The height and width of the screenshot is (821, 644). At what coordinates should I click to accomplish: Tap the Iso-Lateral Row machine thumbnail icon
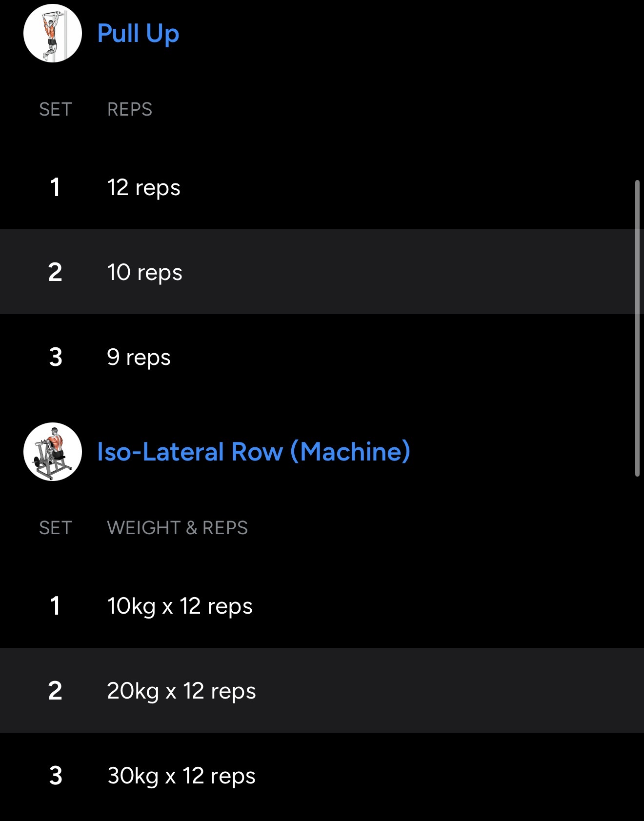click(x=53, y=452)
